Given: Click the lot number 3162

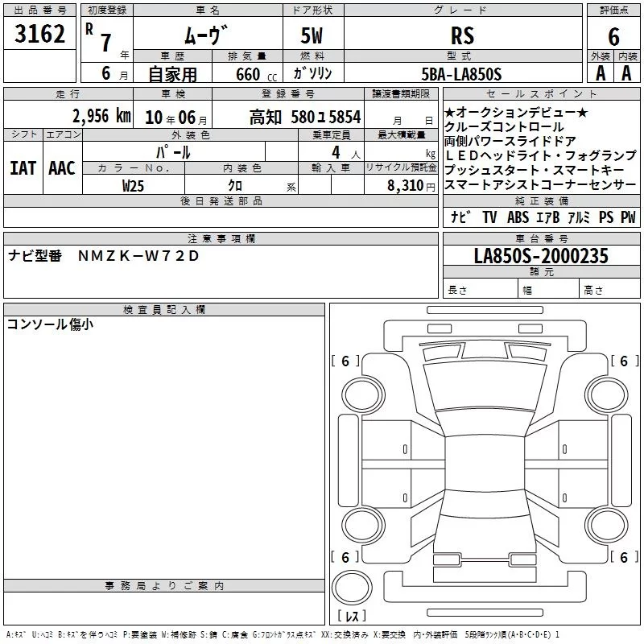Looking at the screenshot, I should (x=39, y=35).
